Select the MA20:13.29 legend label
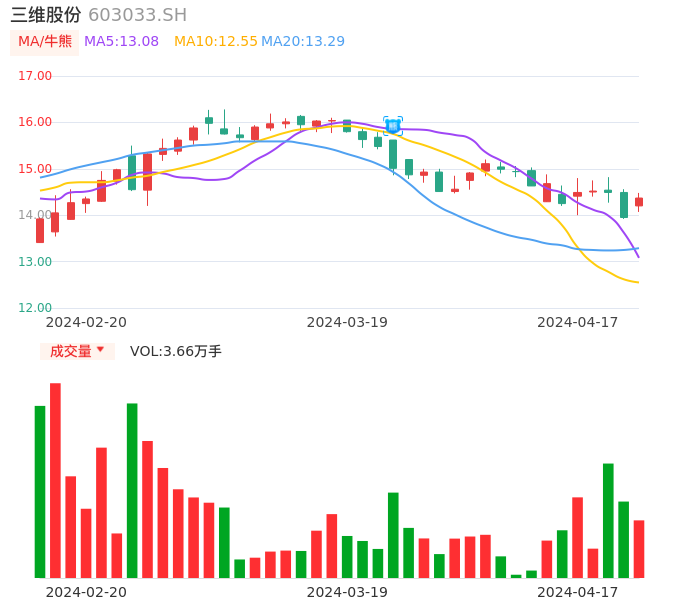This screenshot has height=606, width=686. (x=303, y=42)
